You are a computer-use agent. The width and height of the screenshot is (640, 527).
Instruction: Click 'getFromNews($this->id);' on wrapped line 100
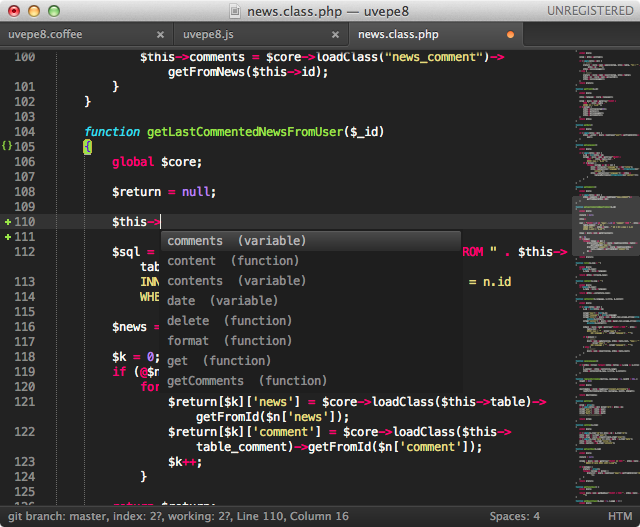point(248,72)
